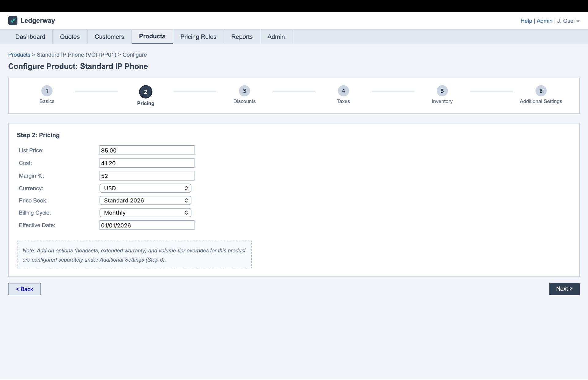The image size is (588, 380).
Task: Open the Admin navigation tab
Action: (276, 37)
